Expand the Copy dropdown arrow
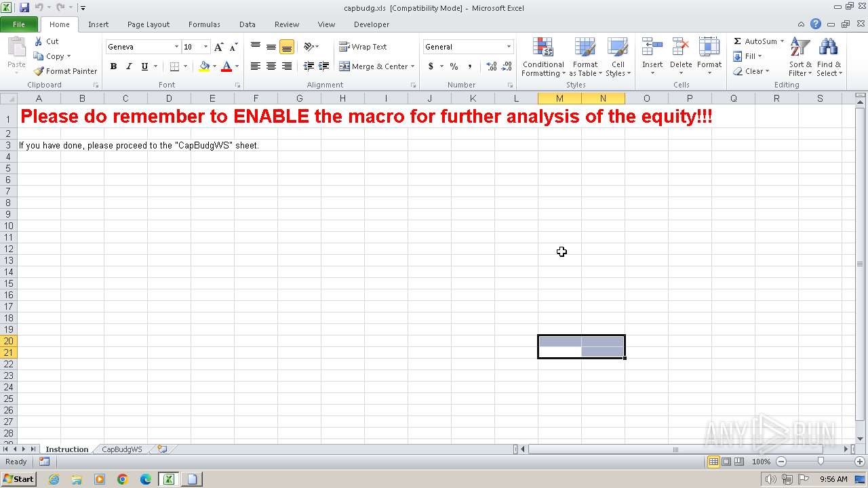This screenshot has height=488, width=868. 68,56
